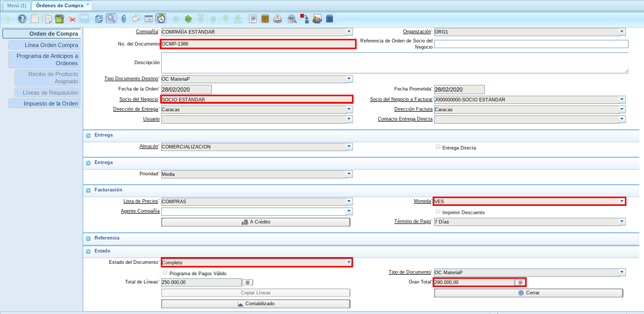644x314 pixels.
Task: Toggle Programa de Pagos Válido checkbox
Action: pyautogui.click(x=165, y=273)
